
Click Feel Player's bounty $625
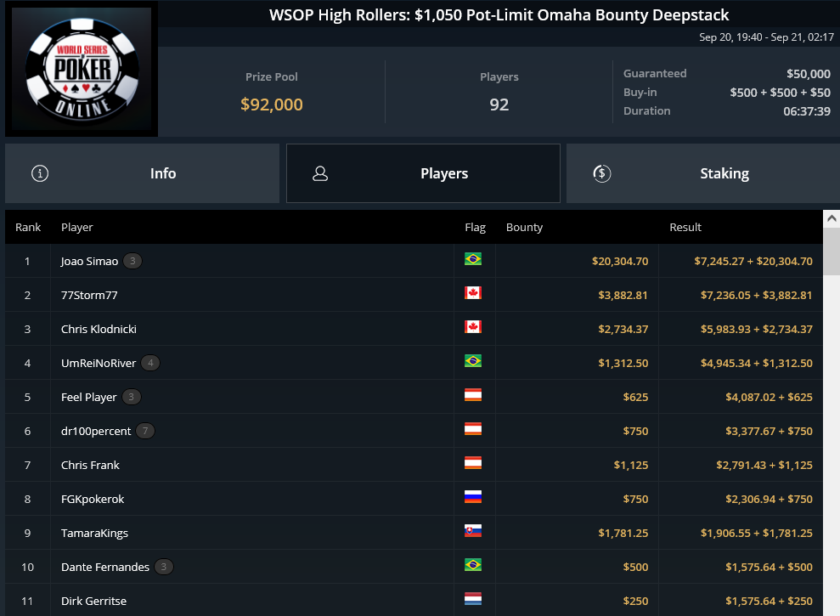point(635,398)
